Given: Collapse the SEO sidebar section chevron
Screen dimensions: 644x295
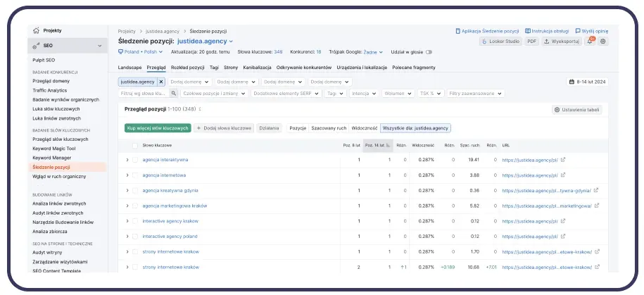Looking at the screenshot, I should (99, 46).
